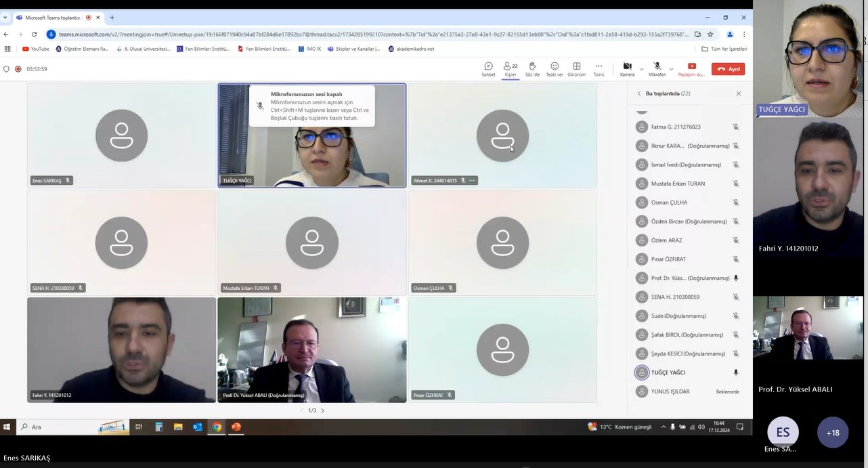Open Tepki ver reactions menu
This screenshot has width=868, height=468.
[555, 68]
